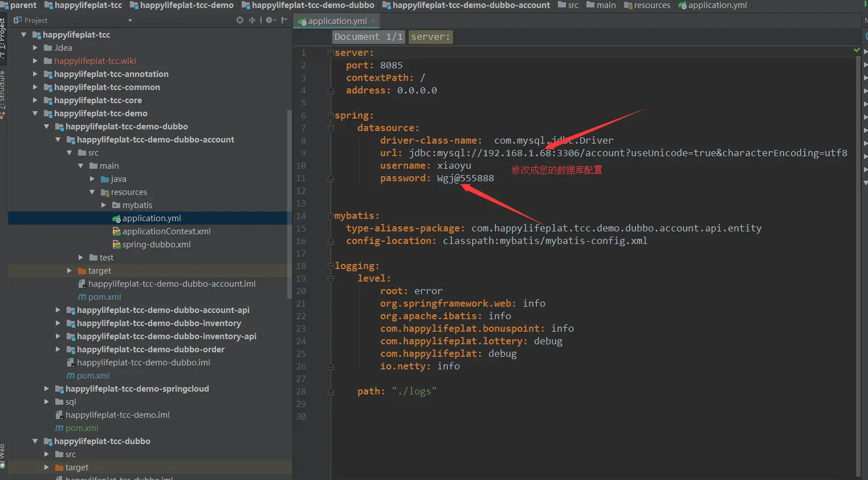Click the mybatis folder icon
Screen dimensions: 868x480
(116, 205)
